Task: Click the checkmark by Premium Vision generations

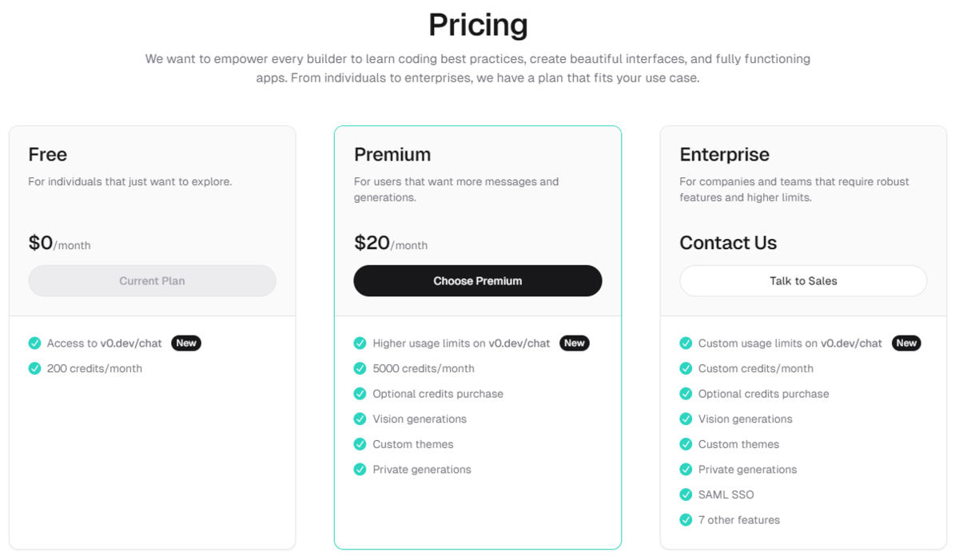Action: (x=360, y=419)
